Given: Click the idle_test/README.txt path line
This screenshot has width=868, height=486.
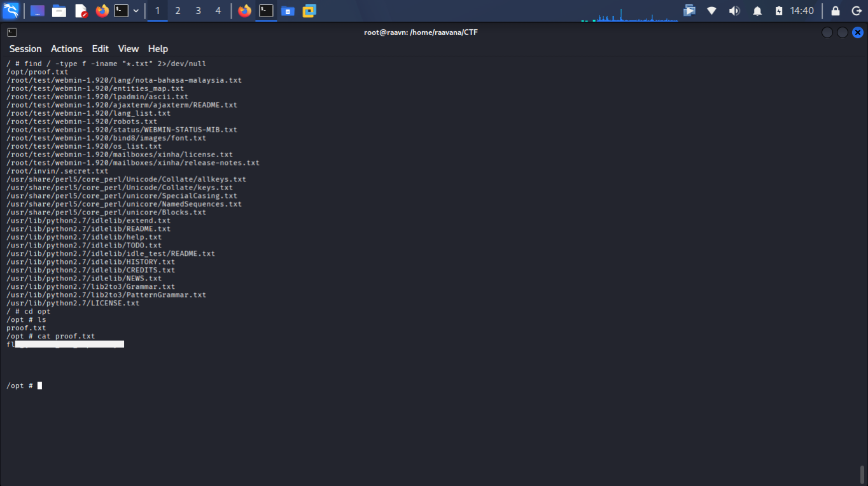Looking at the screenshot, I should coord(111,254).
